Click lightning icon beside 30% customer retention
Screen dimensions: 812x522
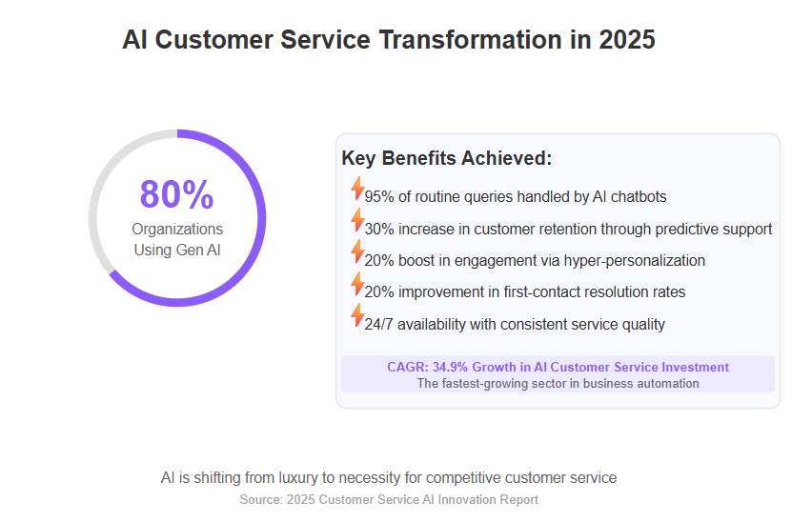pos(357,220)
